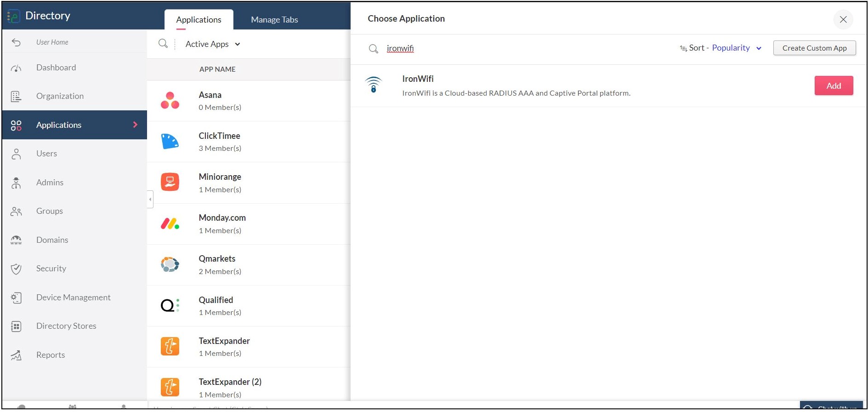
Task: Switch to the Manage Tabs tab
Action: [x=274, y=20]
